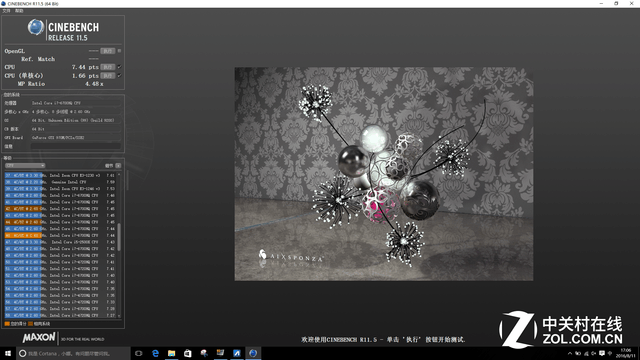Click the info text field
The height and width of the screenshot is (360, 640).
76,146
